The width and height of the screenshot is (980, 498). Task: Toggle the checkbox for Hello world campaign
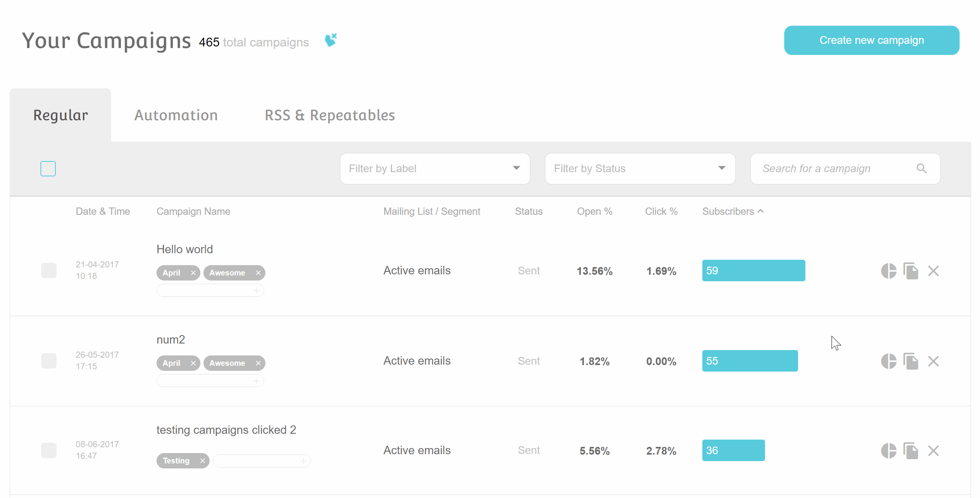[48, 270]
